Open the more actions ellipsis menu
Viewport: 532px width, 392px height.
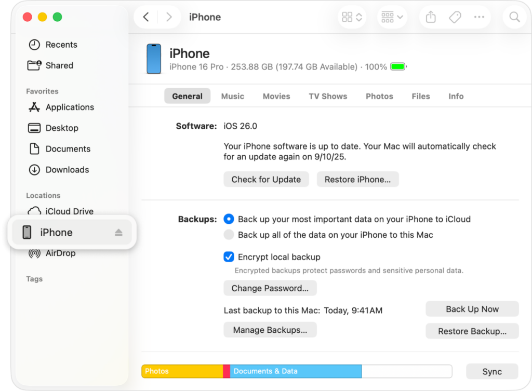(479, 17)
